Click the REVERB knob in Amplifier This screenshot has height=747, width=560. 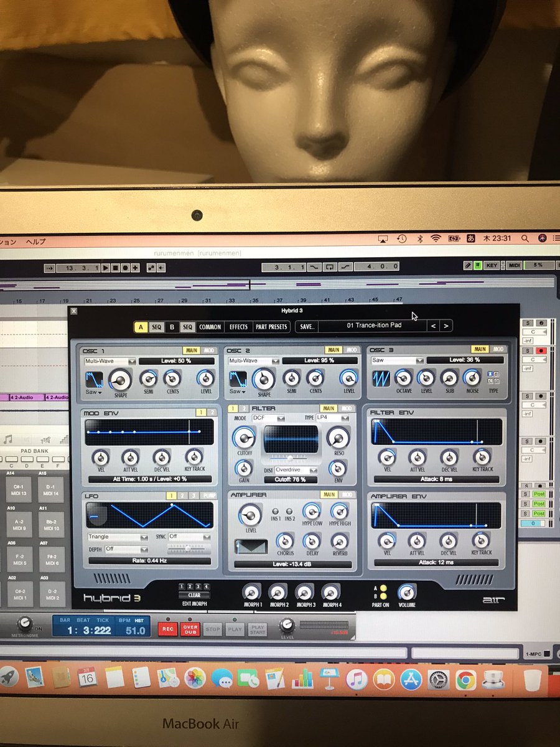coord(339,541)
